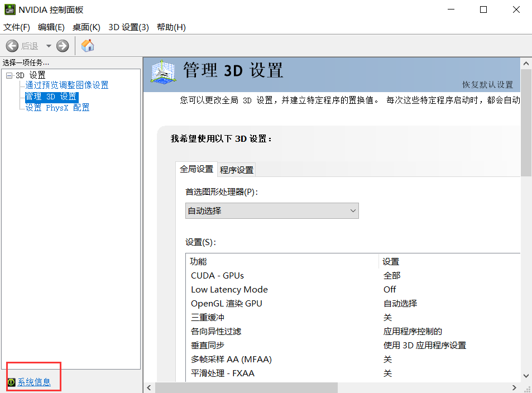532x393 pixels.
Task: Select 通过预览调整图像设置 in the task tree
Action: (x=67, y=85)
